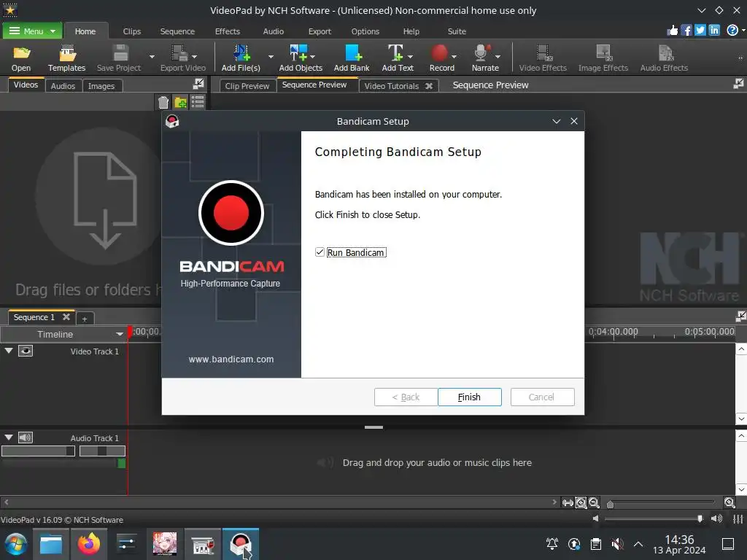Screen dimensions: 747x560
Task: Adjust the Audio Track 1 volume slider
Action: click(x=38, y=451)
